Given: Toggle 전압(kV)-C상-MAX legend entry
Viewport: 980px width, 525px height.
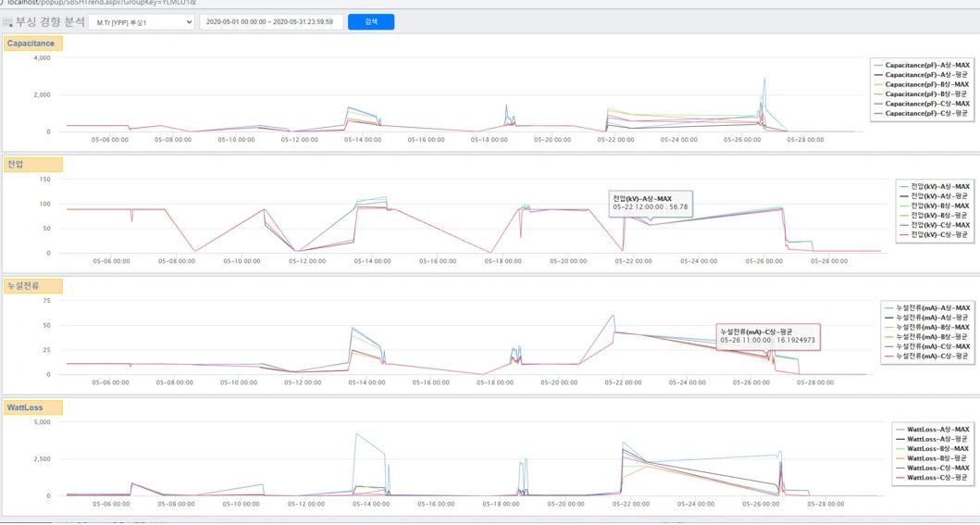Looking at the screenshot, I should [x=935, y=224].
